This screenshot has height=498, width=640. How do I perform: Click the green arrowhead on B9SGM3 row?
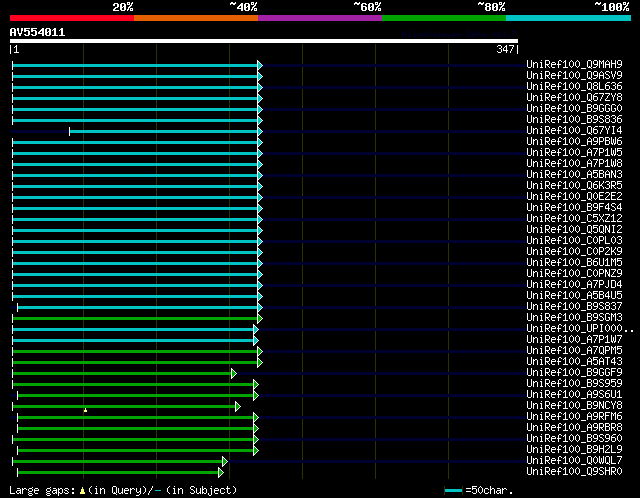pos(260,318)
